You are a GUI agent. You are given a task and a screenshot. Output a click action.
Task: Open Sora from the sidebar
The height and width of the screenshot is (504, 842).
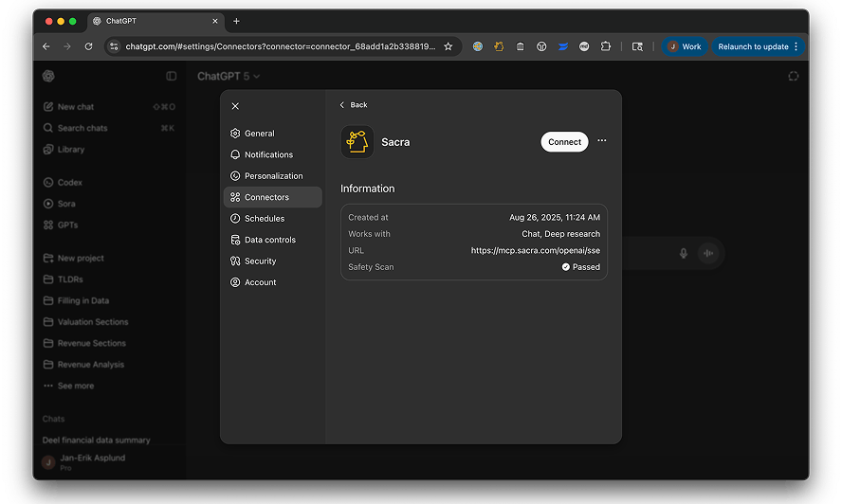click(109, 204)
